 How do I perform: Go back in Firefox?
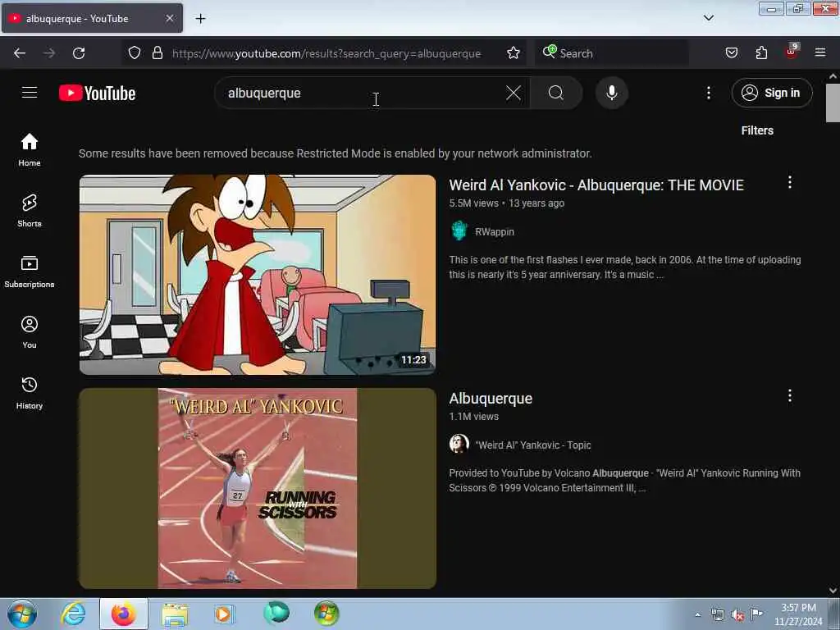20,53
